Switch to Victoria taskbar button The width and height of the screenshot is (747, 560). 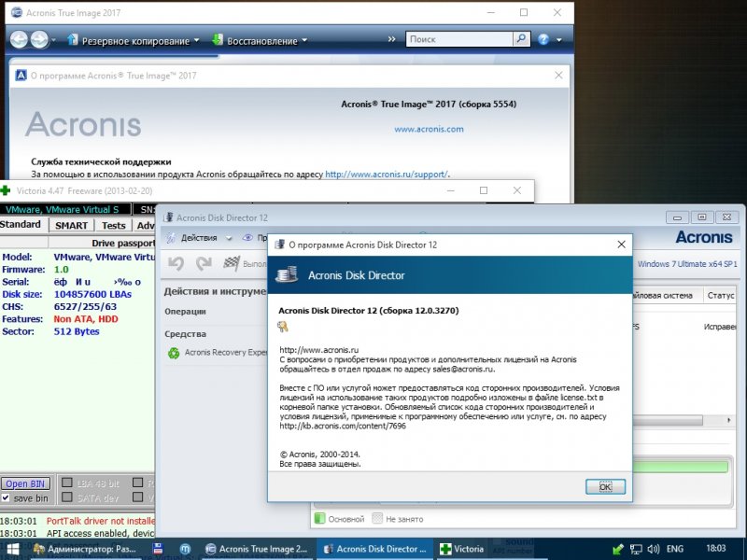(461, 549)
